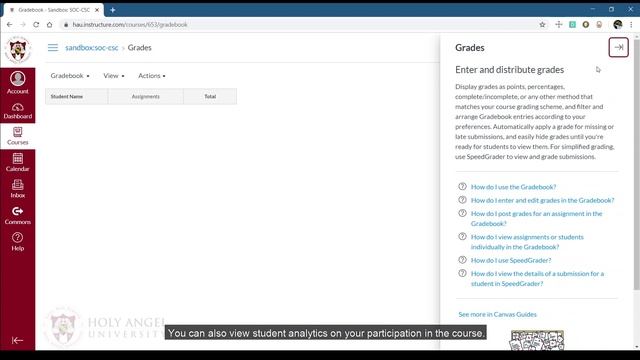Click the Total column header

(x=210, y=96)
